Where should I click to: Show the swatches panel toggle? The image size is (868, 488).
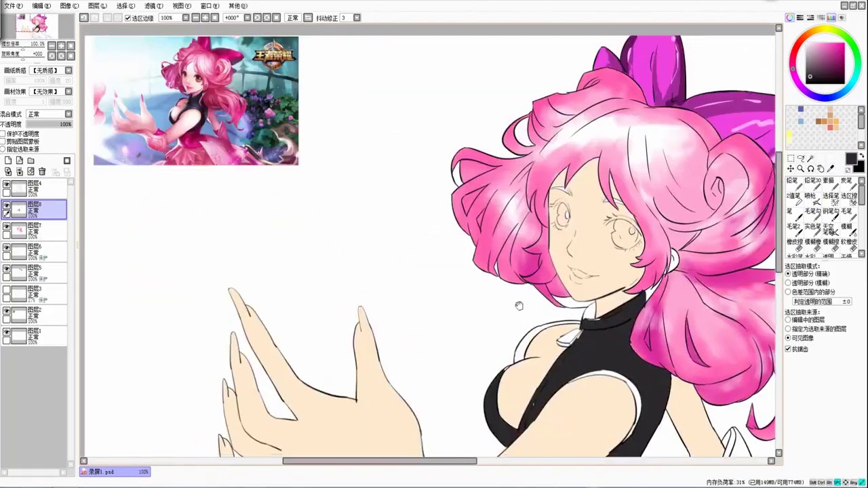831,18
